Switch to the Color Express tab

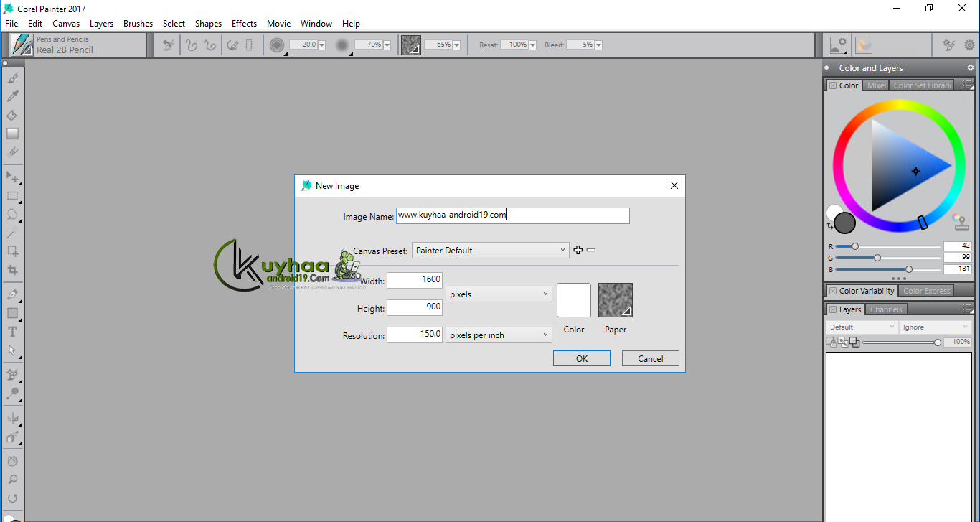(x=926, y=291)
